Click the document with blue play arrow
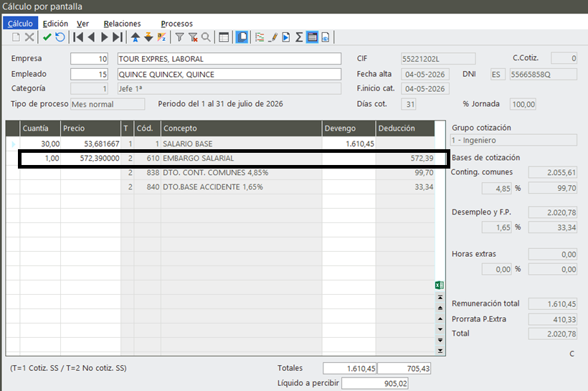The width and height of the screenshot is (588, 391). 285,37
